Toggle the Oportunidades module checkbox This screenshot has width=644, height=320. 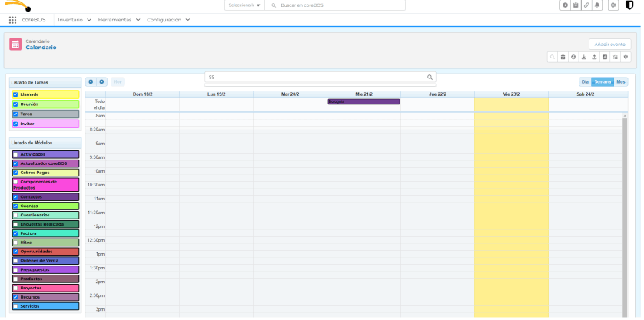click(15, 252)
